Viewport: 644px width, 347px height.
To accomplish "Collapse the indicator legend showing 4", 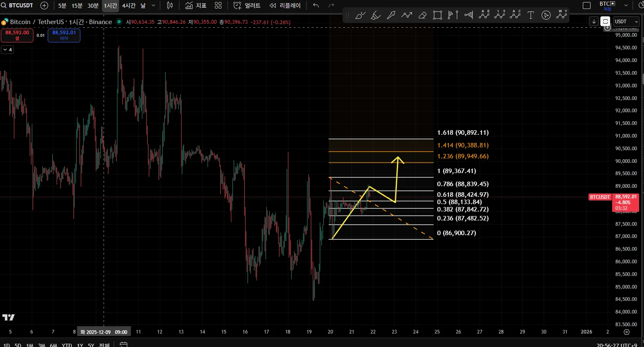I will [x=8, y=49].
